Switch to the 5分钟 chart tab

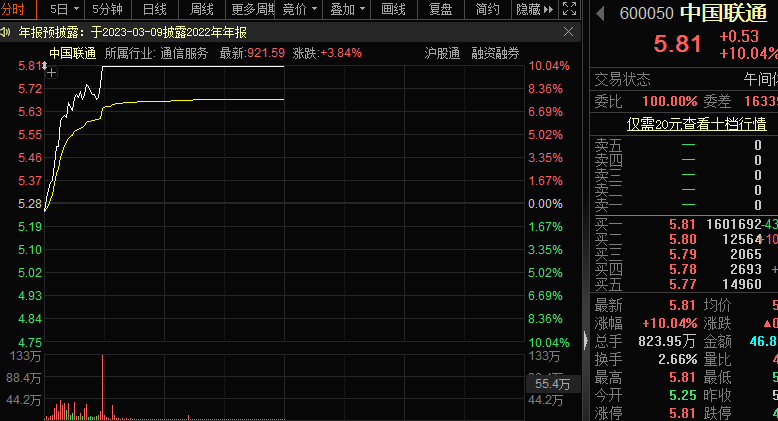click(x=107, y=9)
